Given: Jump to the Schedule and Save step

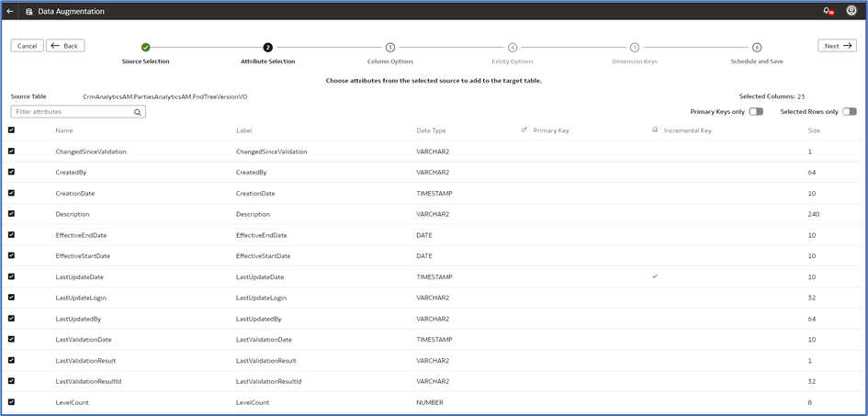Looking at the screenshot, I should (757, 47).
